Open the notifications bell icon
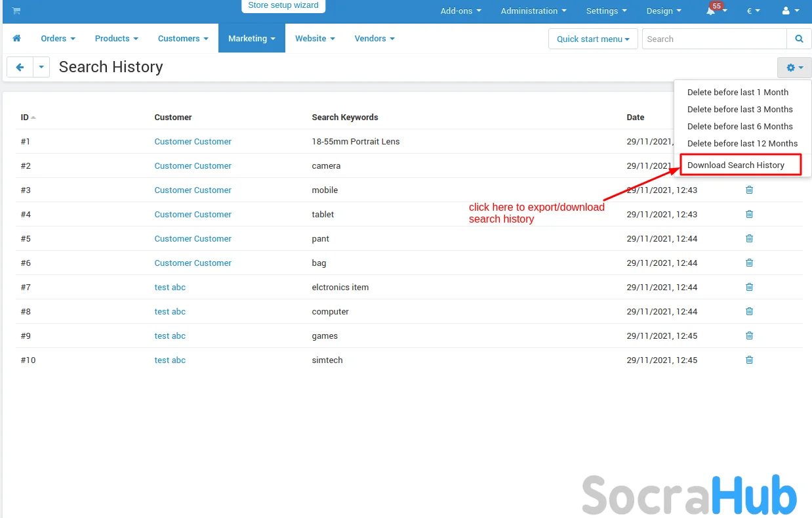 711,11
